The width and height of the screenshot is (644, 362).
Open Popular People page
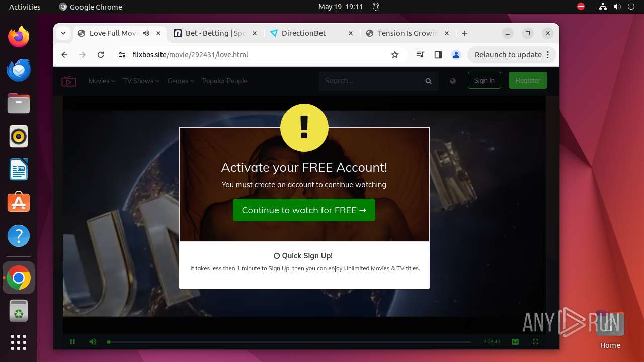[224, 81]
